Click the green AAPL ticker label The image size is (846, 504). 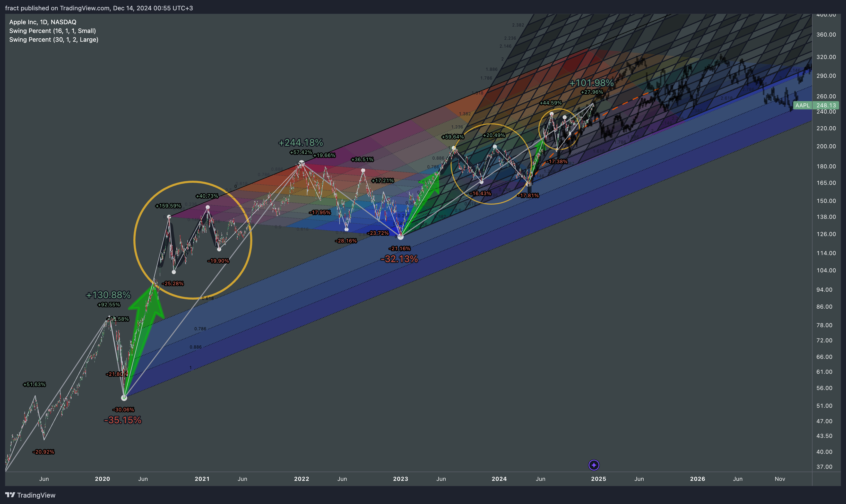802,105
